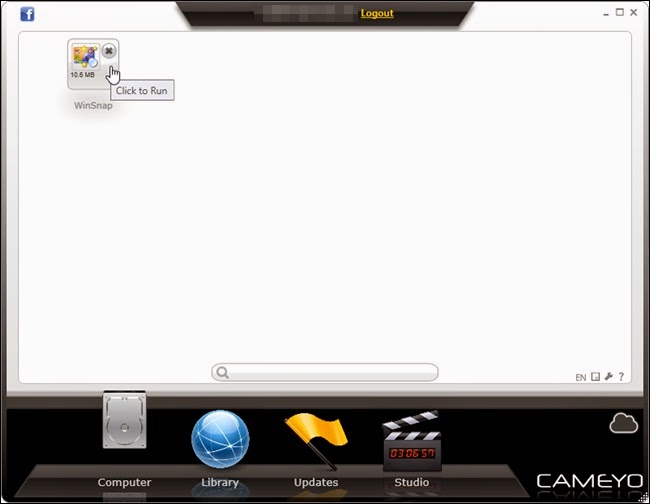Open help with the question mark
This screenshot has width=650, height=504.
[x=621, y=376]
